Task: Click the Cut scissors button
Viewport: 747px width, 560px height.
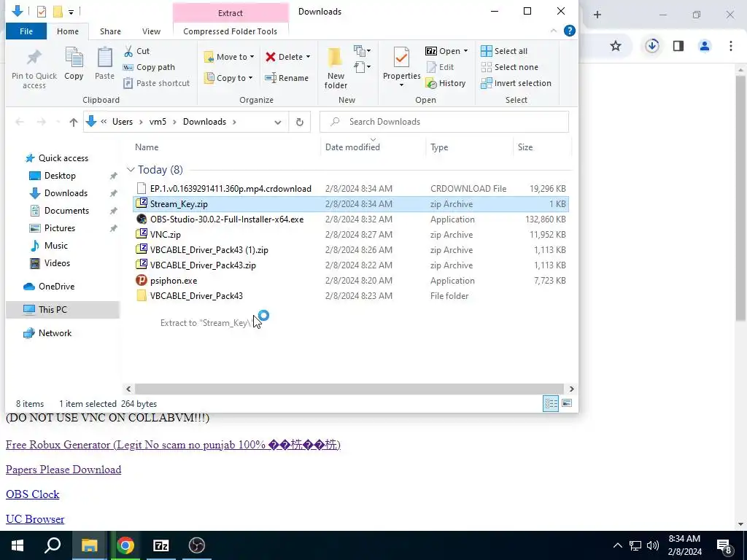Action: point(136,51)
